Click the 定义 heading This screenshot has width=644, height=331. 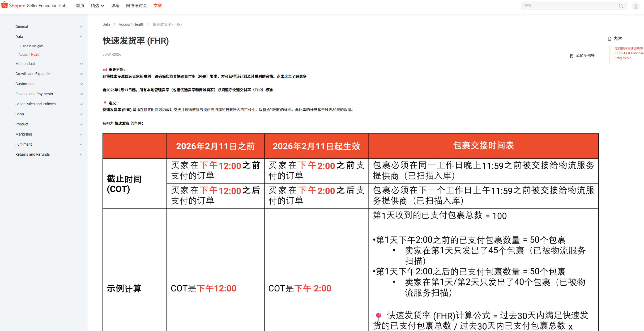tap(113, 103)
